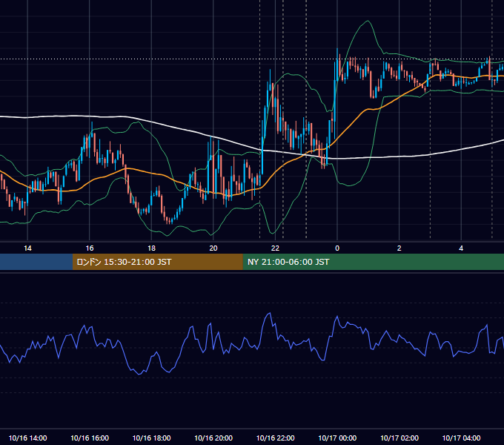The height and width of the screenshot is (445, 504).
Task: Click the 10/17 02:00 date label
Action: coord(399,438)
